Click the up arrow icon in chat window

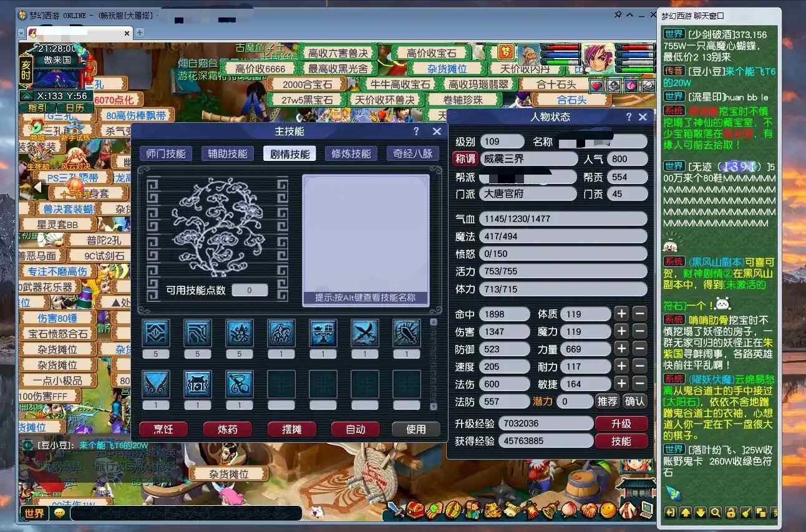686,513
